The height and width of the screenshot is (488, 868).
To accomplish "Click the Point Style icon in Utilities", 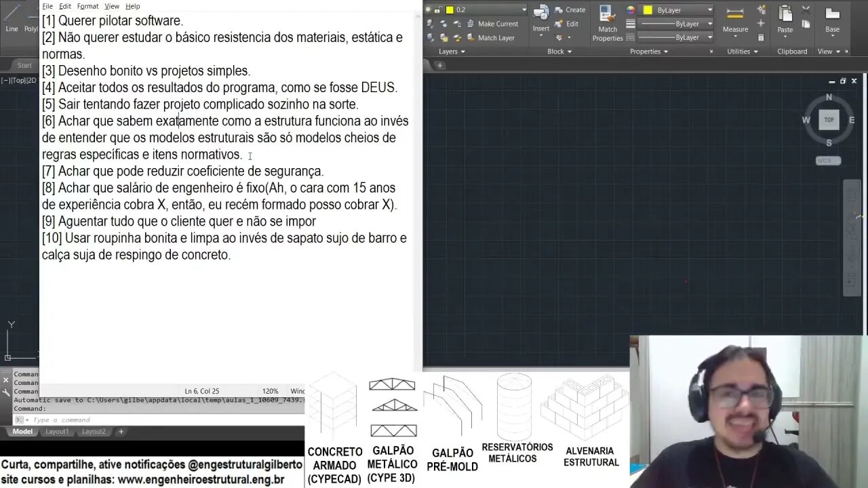I will pyautogui.click(x=762, y=24).
